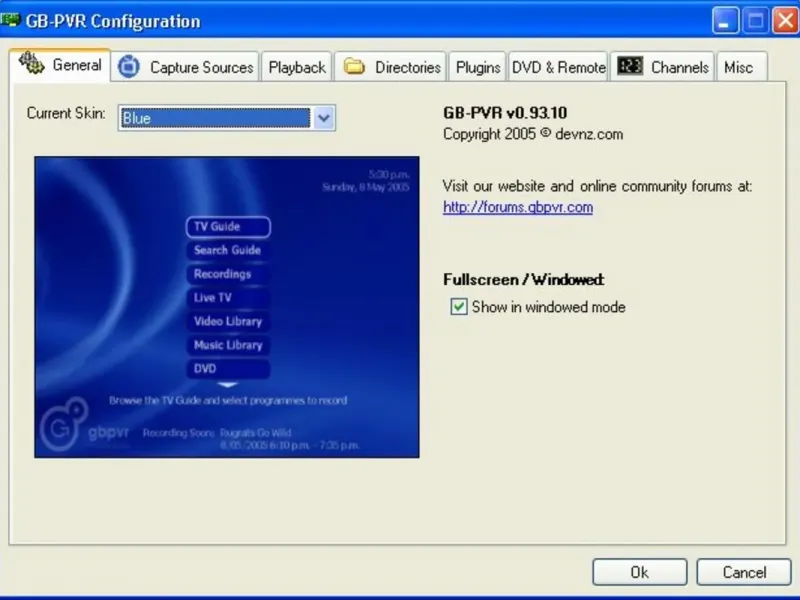Click TV Guide in skin preview
800x600 pixels.
click(228, 227)
